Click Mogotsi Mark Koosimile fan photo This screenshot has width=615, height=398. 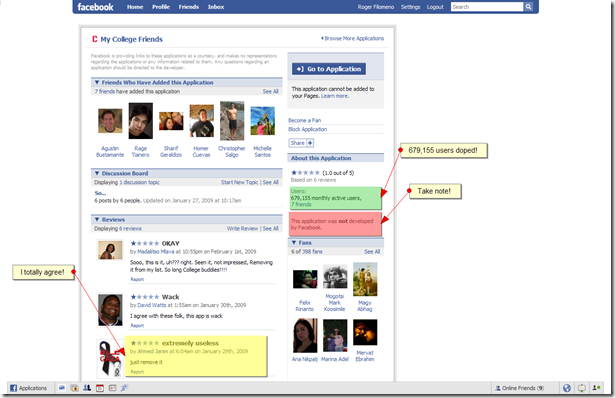[335, 276]
